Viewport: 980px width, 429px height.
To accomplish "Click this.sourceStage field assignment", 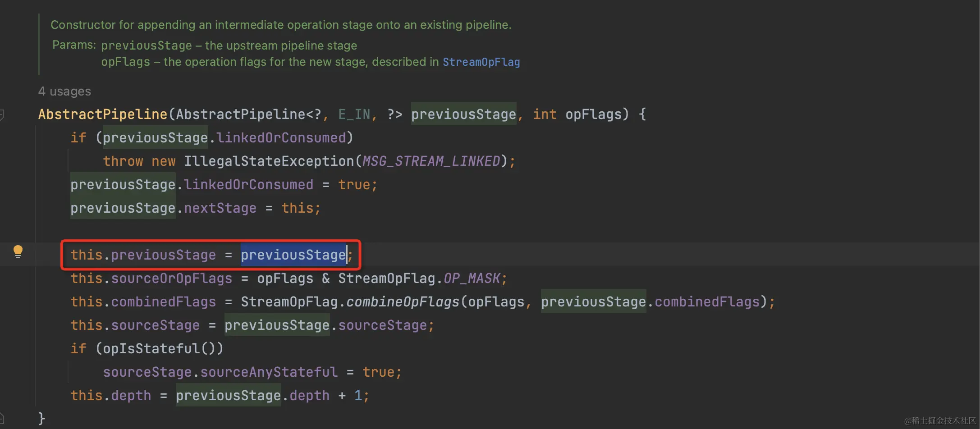I will [x=135, y=325].
